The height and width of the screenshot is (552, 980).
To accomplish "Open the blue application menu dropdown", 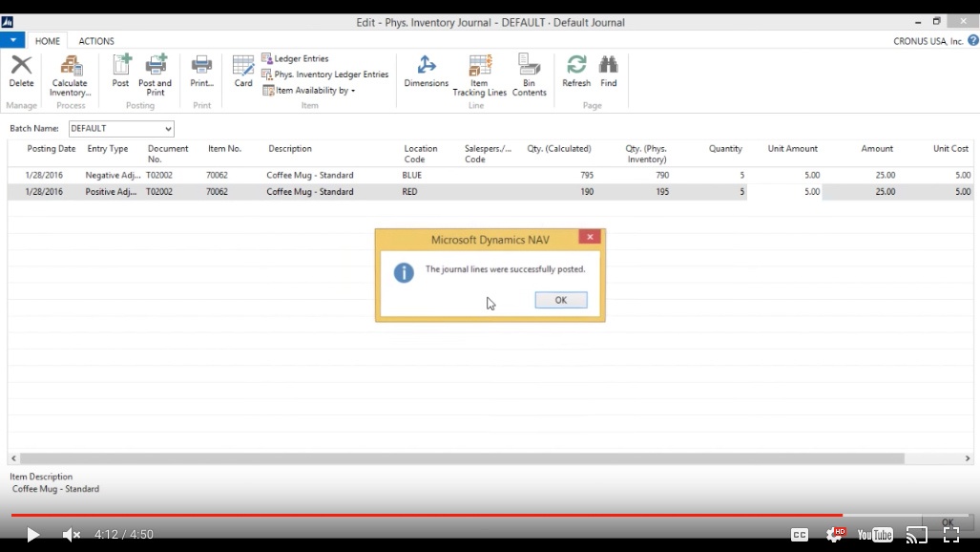I will [x=12, y=40].
